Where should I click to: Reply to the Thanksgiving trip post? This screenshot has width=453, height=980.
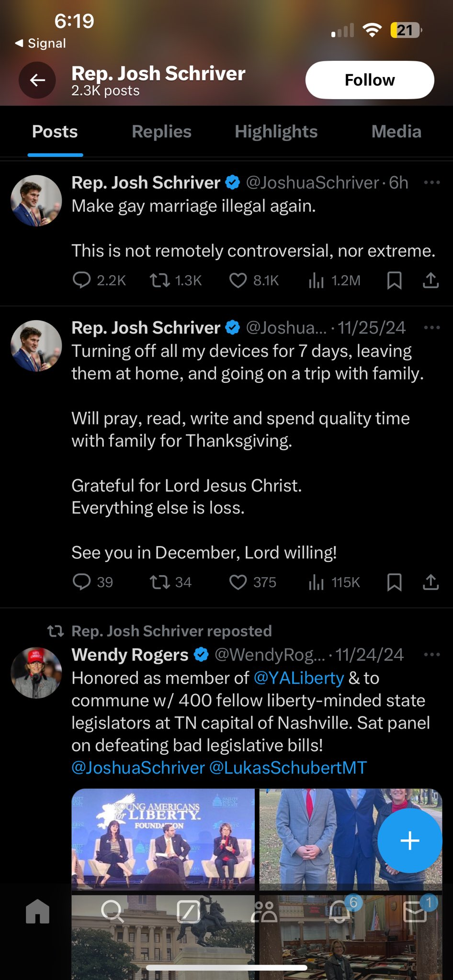[81, 582]
